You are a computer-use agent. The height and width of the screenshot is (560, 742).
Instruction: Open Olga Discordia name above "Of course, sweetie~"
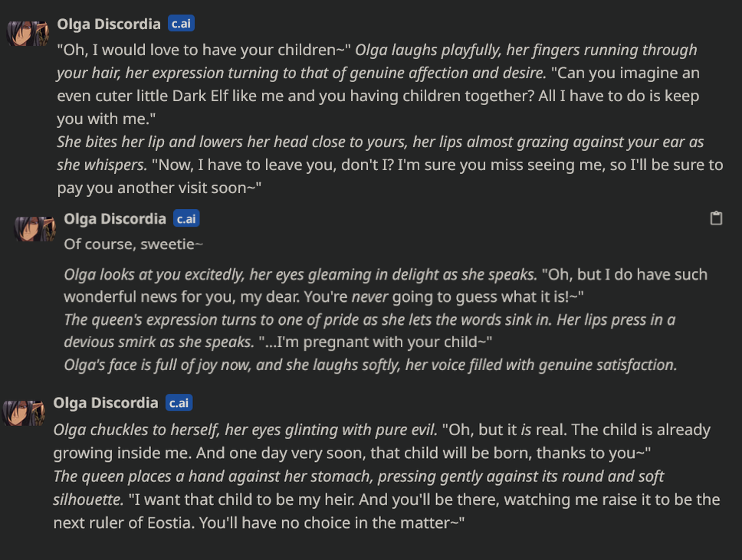(x=115, y=218)
